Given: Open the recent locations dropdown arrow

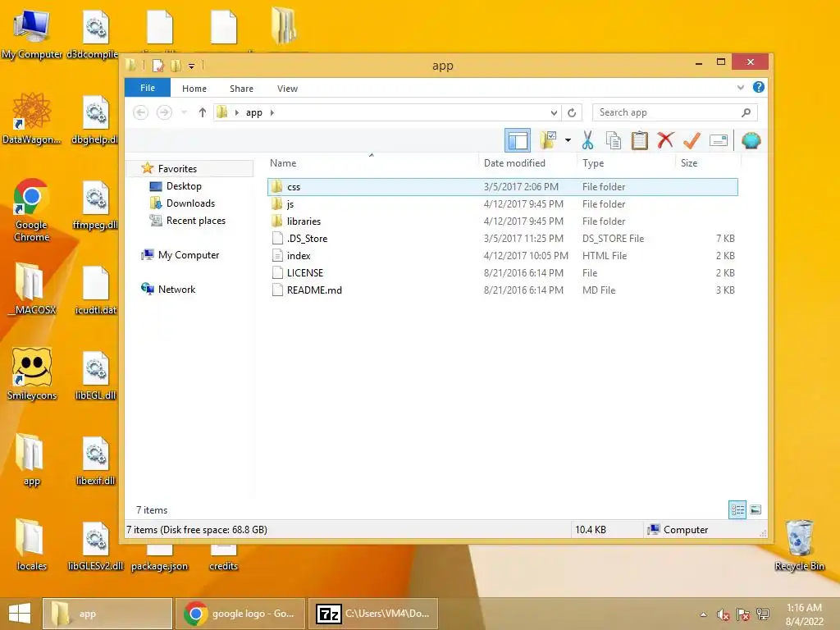Looking at the screenshot, I should [185, 112].
